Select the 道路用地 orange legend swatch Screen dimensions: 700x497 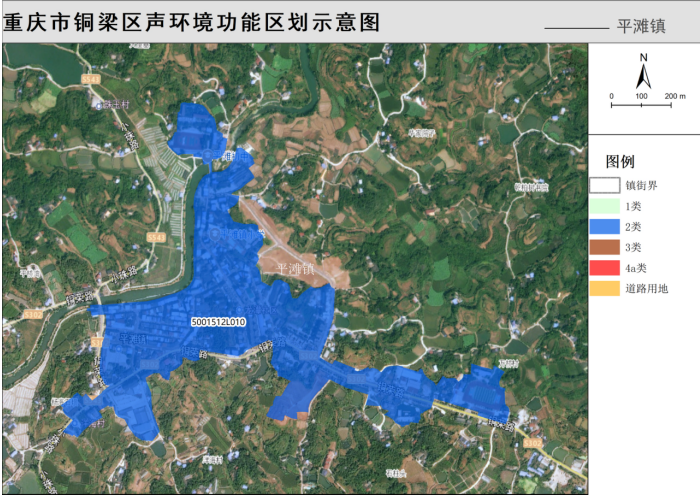pyautogui.click(x=604, y=288)
